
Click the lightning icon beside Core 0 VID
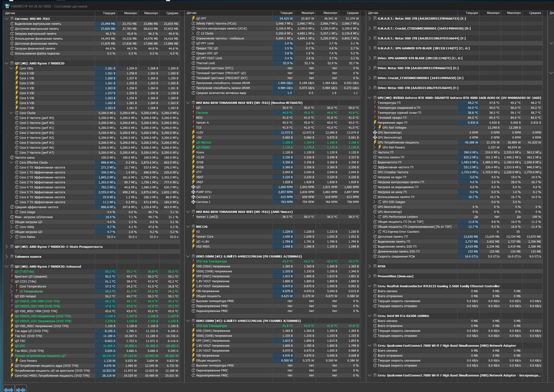click(x=17, y=73)
